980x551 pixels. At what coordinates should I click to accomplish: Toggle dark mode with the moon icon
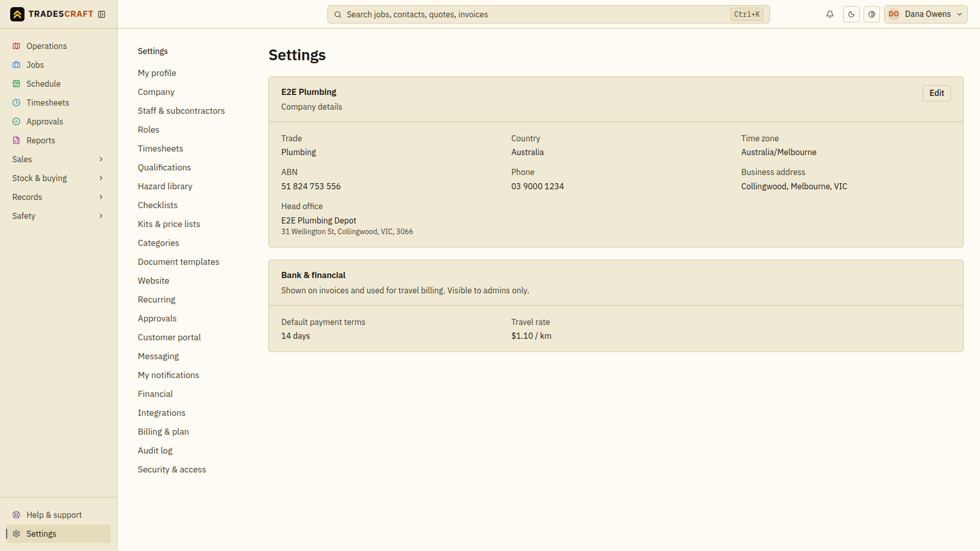[851, 14]
